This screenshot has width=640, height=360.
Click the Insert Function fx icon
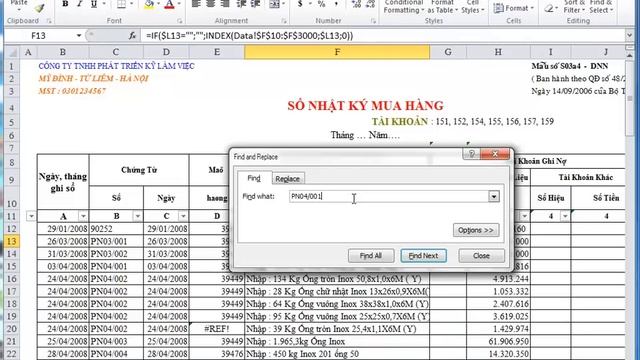132,36
